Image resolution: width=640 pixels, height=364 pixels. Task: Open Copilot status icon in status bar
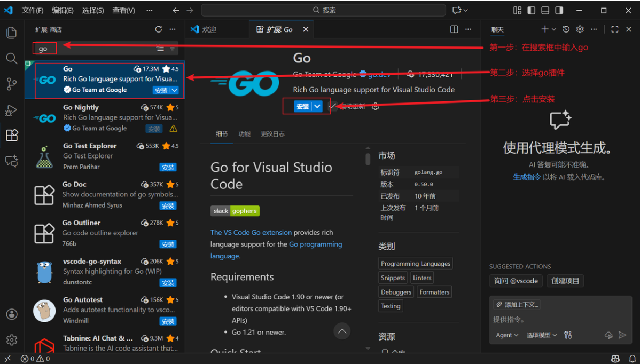[615, 359]
